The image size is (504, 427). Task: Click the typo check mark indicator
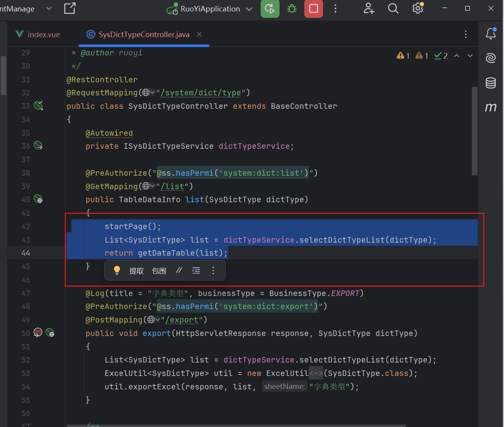coord(441,56)
